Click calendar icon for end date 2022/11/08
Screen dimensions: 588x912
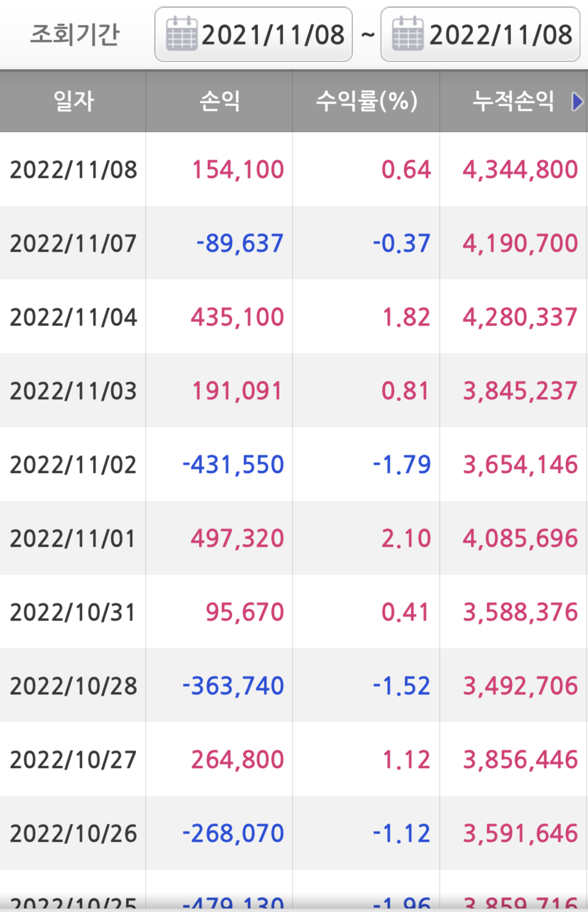coord(408,34)
